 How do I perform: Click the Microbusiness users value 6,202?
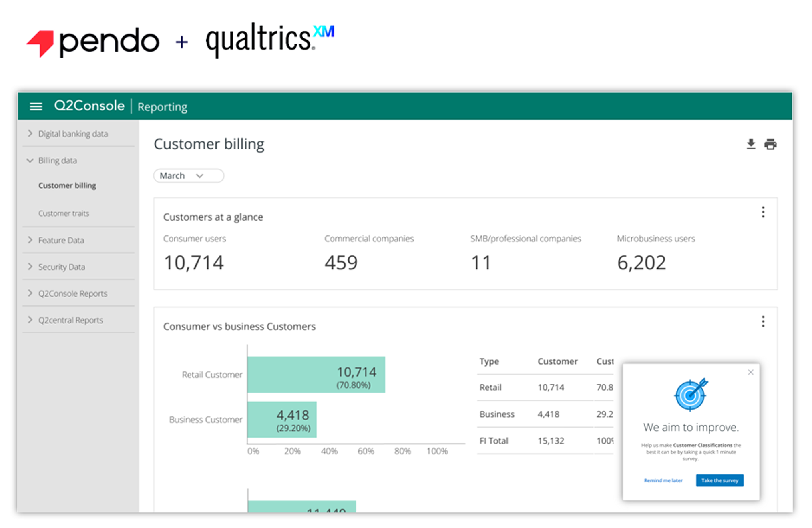[641, 263]
